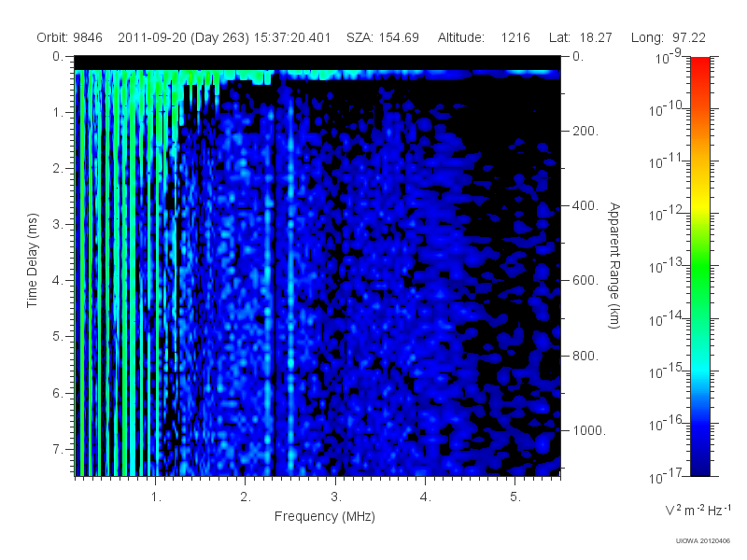Click the apparent range label 200.
Viewport: 747px width, 560px height.
[x=585, y=131]
